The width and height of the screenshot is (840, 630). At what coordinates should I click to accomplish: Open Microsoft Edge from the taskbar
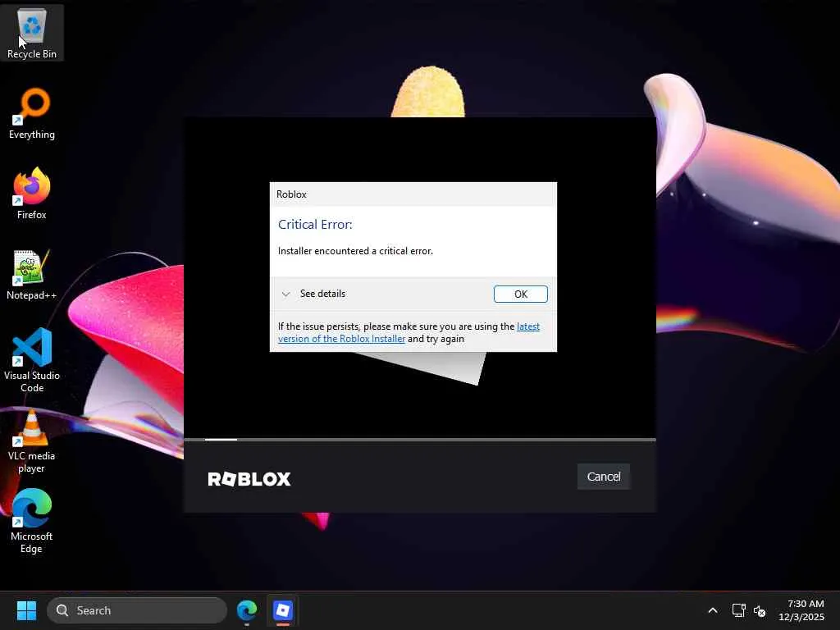(x=247, y=610)
